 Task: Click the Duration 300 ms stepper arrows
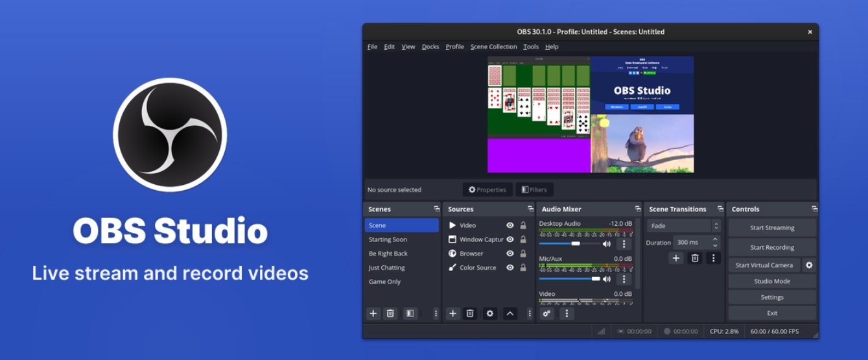click(x=715, y=242)
